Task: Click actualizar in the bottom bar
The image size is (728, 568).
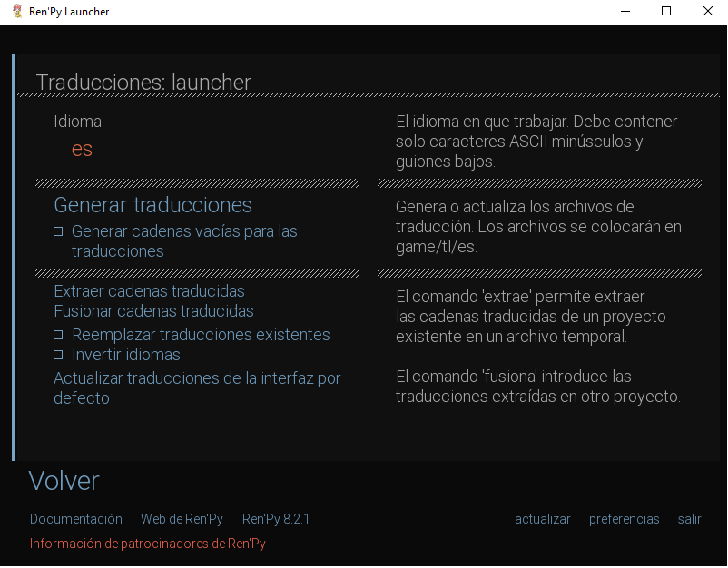Action: pyautogui.click(x=542, y=519)
